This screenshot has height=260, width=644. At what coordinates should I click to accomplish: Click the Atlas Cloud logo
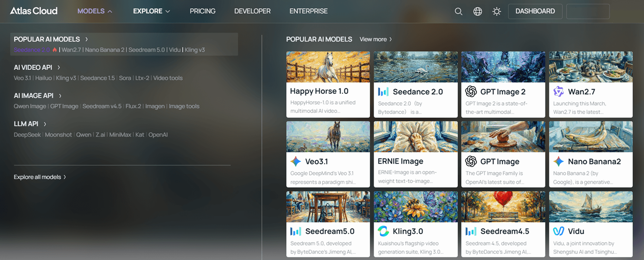(34, 11)
